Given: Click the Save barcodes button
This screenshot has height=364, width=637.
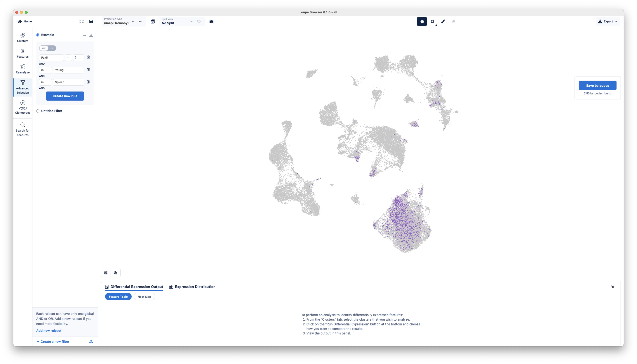Looking at the screenshot, I should pyautogui.click(x=597, y=85).
